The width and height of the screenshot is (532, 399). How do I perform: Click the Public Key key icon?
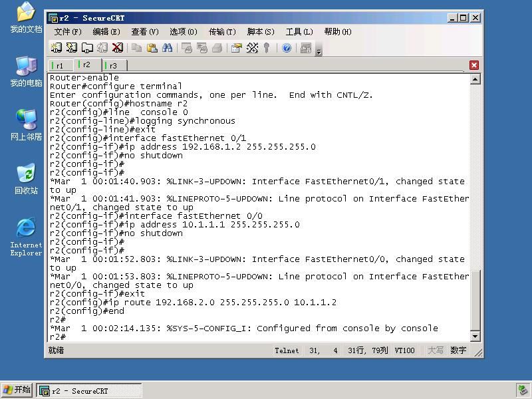pyautogui.click(x=267, y=48)
